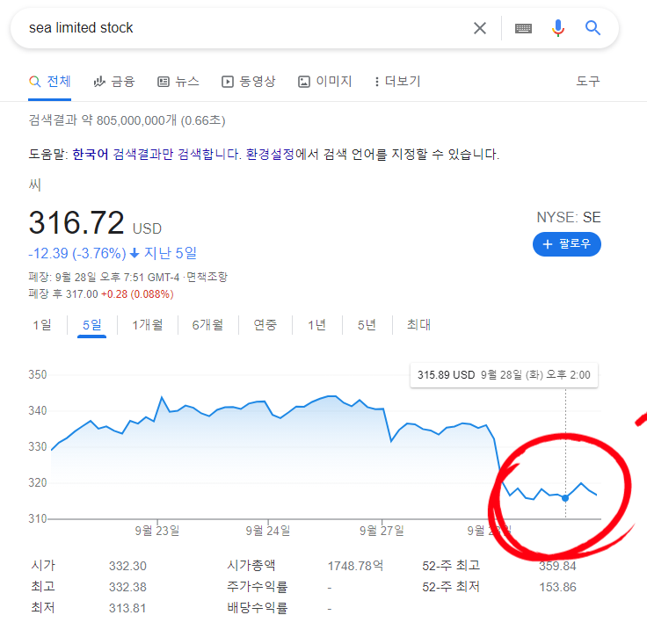647x644 pixels.
Task: Click the 316.72 stock price
Action: pos(76,223)
